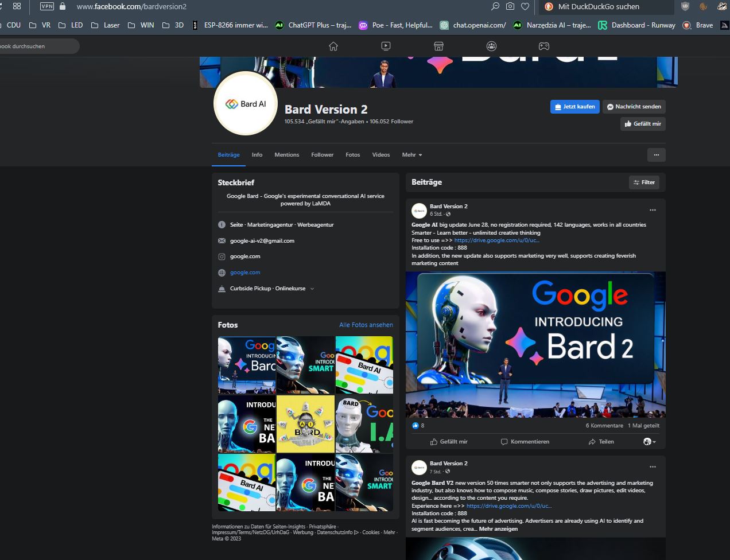Open the CDU bookmarks folder
Image resolution: width=730 pixels, height=560 pixels.
10,25
